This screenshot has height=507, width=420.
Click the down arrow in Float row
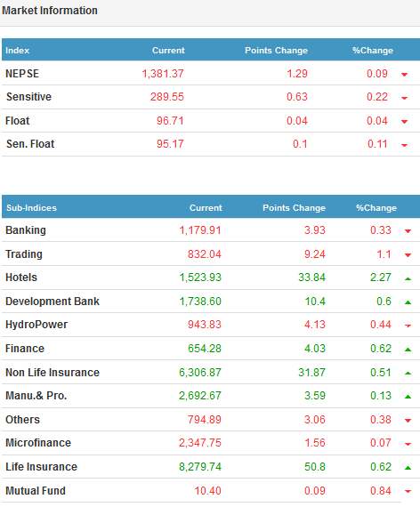click(x=404, y=122)
